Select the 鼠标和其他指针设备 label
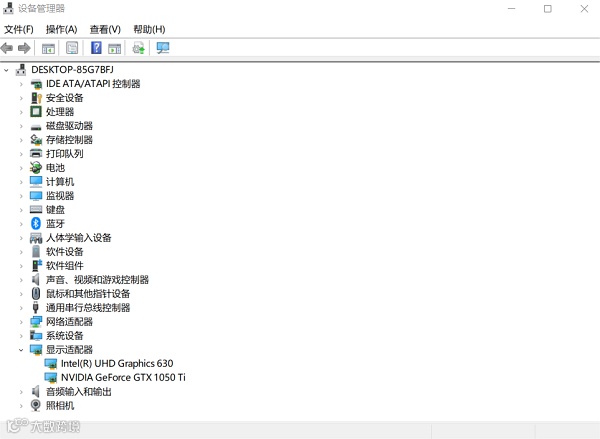 (88, 294)
